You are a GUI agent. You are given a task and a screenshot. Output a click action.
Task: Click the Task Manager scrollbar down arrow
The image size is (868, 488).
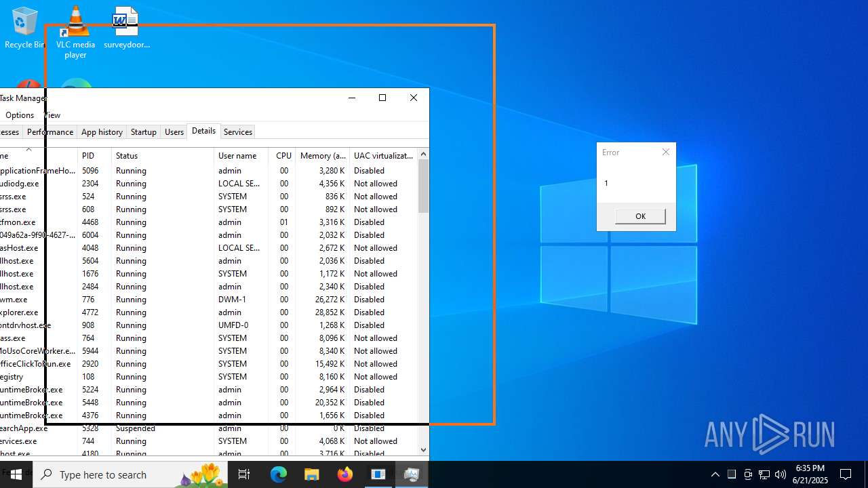tap(423, 449)
